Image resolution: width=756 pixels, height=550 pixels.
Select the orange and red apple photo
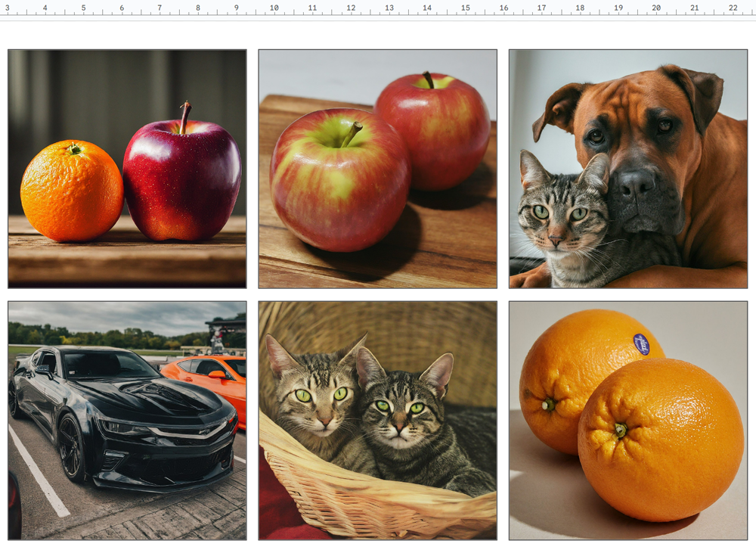click(x=127, y=169)
